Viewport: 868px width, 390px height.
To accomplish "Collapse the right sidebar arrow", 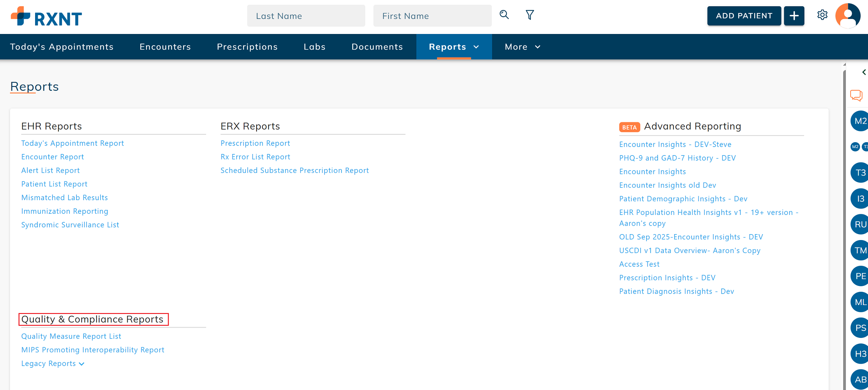I will (x=864, y=72).
